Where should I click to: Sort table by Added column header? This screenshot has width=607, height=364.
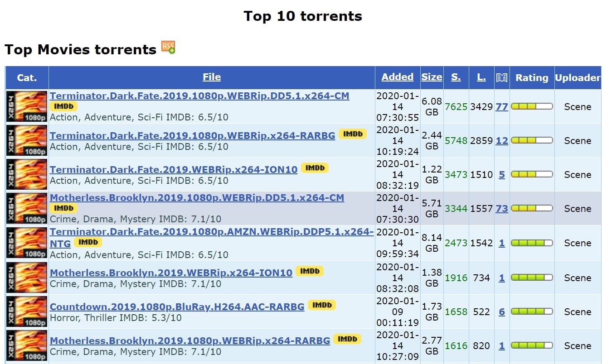[x=398, y=77]
